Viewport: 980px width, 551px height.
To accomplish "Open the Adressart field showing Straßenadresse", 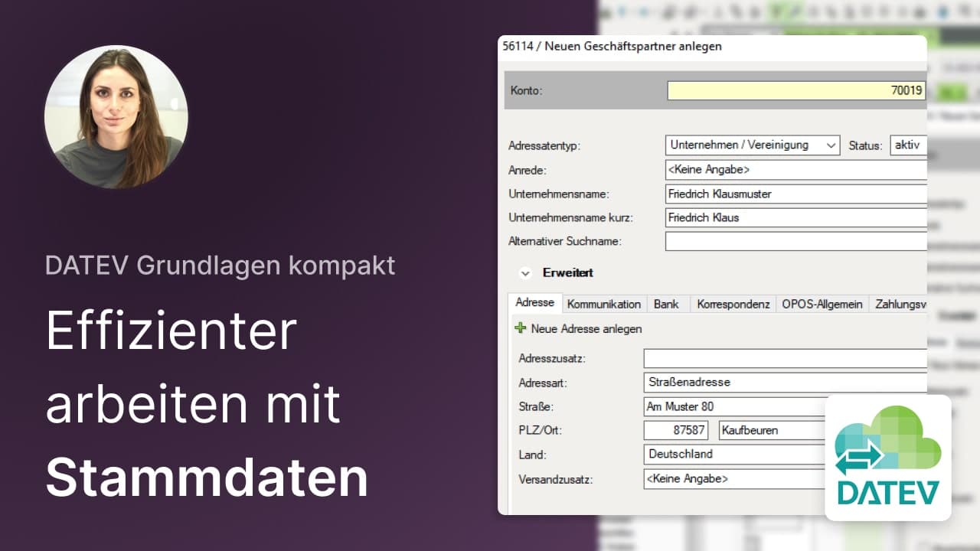I will [x=785, y=382].
